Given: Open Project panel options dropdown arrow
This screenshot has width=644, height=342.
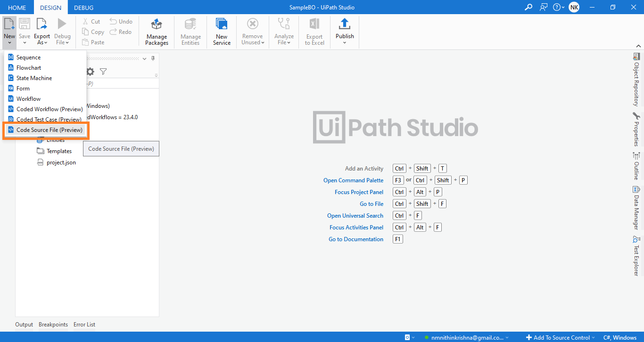Looking at the screenshot, I should [144, 59].
